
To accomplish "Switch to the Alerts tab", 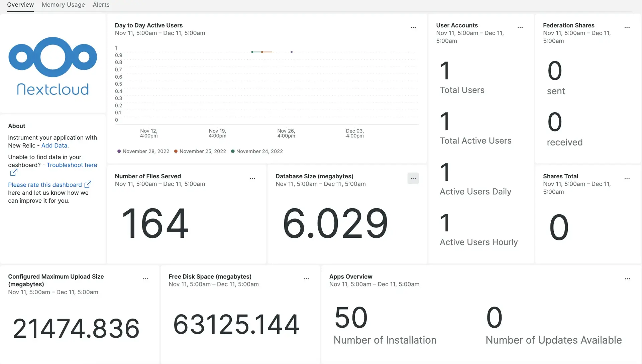I will [x=101, y=5].
